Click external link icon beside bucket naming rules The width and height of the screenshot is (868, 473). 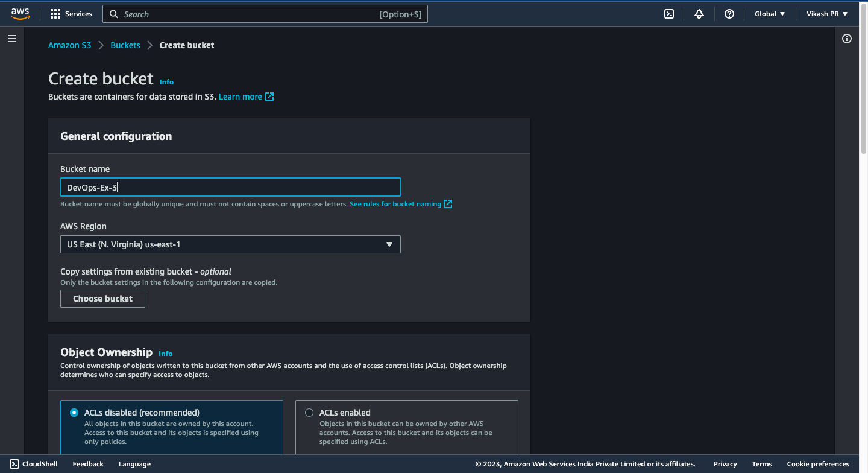pos(448,204)
